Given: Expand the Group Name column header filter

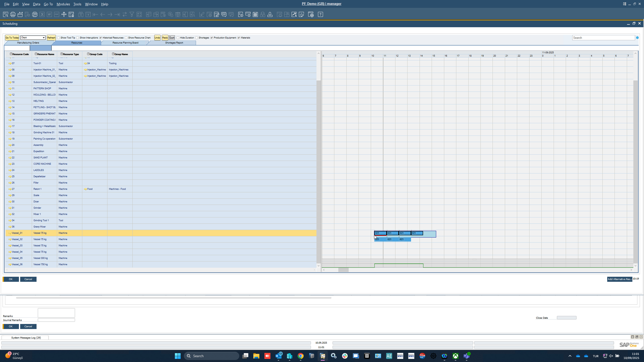Looking at the screenshot, I should pos(113,54).
